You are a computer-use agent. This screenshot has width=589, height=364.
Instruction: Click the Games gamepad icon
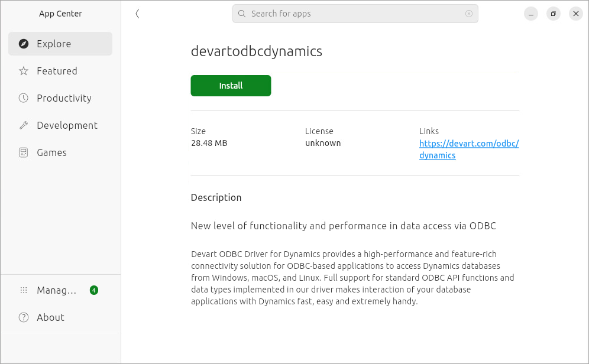[24, 152]
